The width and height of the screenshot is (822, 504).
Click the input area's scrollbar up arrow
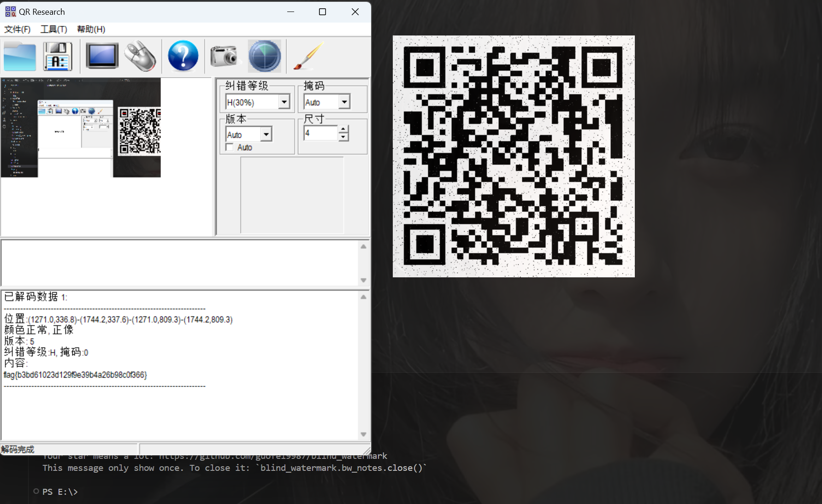pyautogui.click(x=363, y=246)
